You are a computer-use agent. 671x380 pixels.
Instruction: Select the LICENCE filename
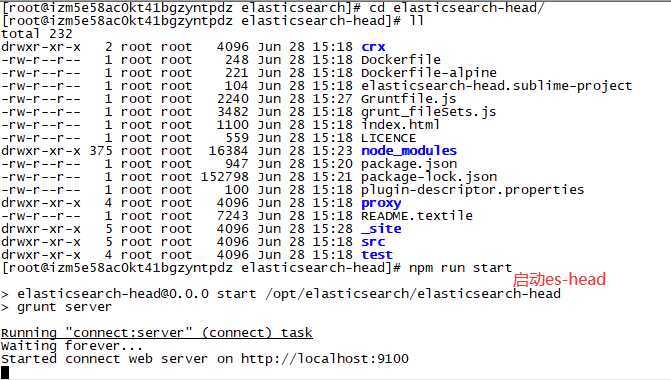click(x=389, y=138)
